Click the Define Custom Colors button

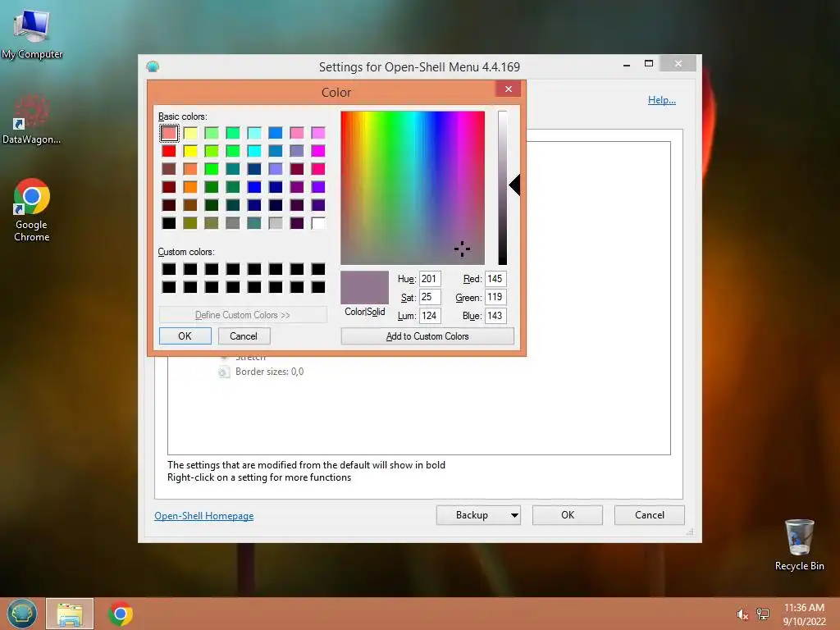(x=243, y=315)
